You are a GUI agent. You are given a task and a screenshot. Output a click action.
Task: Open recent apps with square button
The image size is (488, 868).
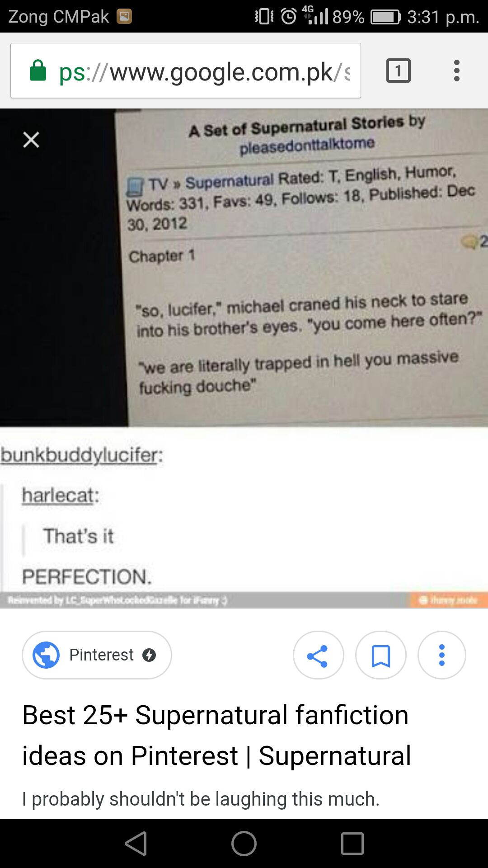pos(352,844)
